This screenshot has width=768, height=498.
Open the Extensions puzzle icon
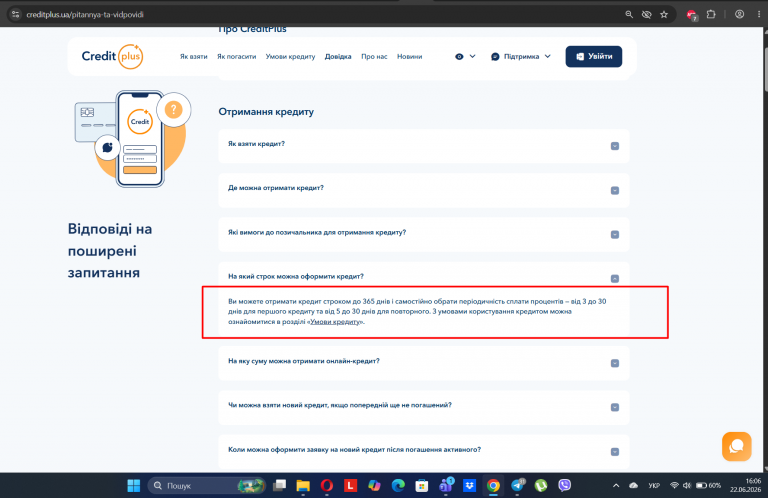point(711,14)
